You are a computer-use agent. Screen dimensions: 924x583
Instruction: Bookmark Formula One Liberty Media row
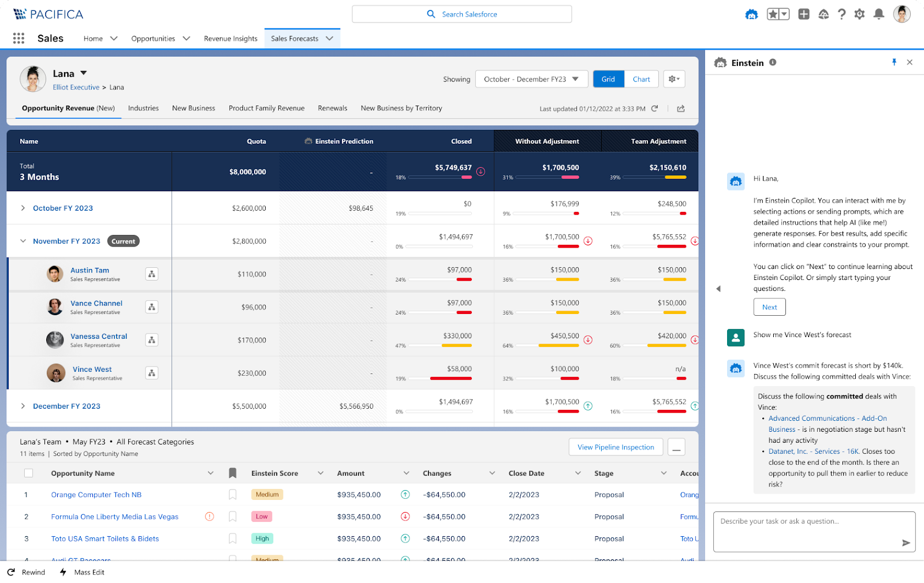pos(233,517)
